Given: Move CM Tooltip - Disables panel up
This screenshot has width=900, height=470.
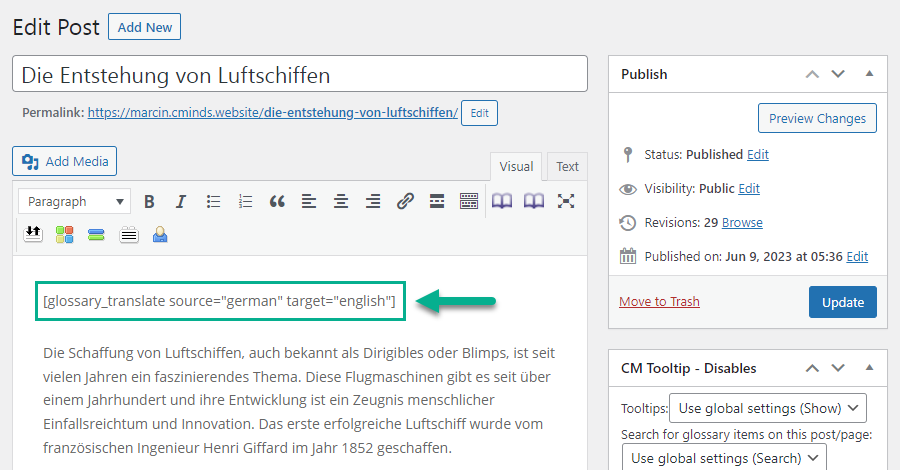Looking at the screenshot, I should click(812, 368).
